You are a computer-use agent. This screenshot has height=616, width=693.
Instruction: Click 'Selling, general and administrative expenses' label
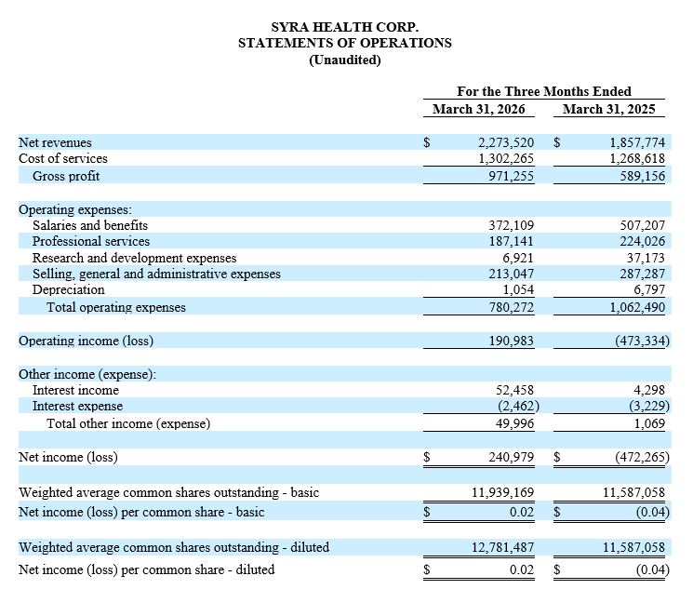click(x=156, y=274)
